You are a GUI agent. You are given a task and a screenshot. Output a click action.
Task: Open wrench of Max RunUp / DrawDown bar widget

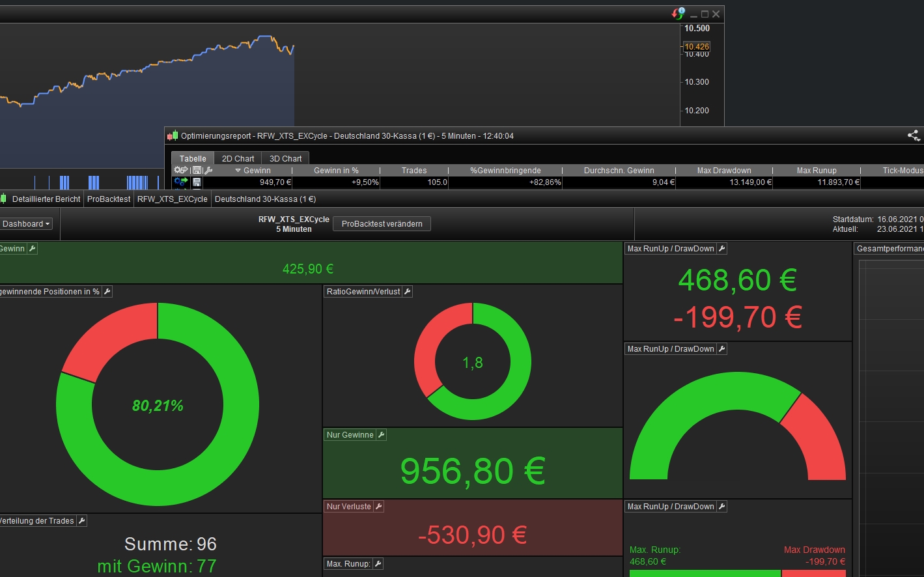point(722,507)
